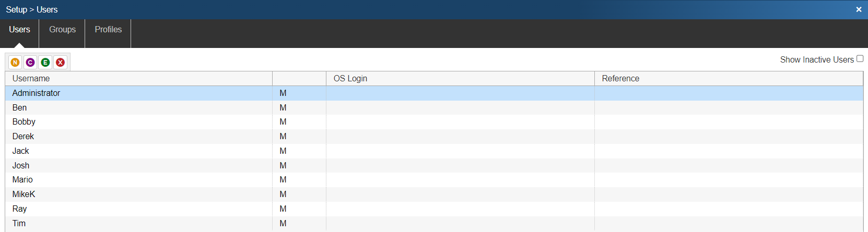Sort by the Username column header

pyautogui.click(x=31, y=79)
